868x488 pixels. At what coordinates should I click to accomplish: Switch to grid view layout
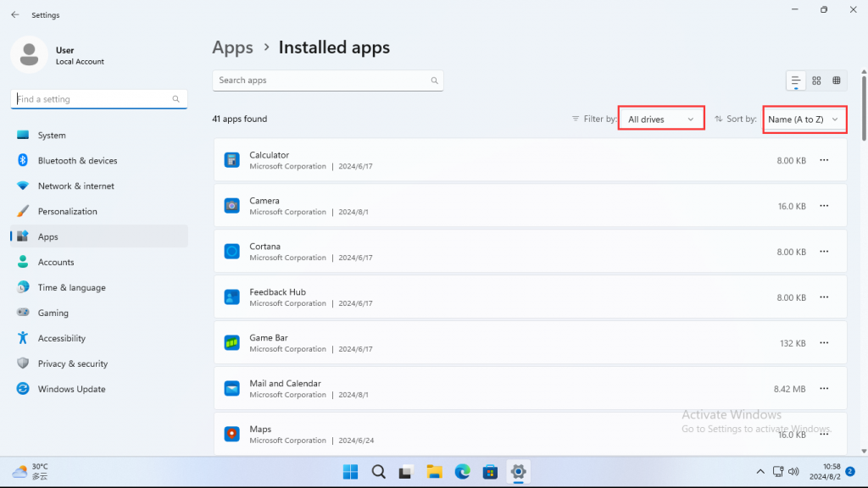coord(816,80)
